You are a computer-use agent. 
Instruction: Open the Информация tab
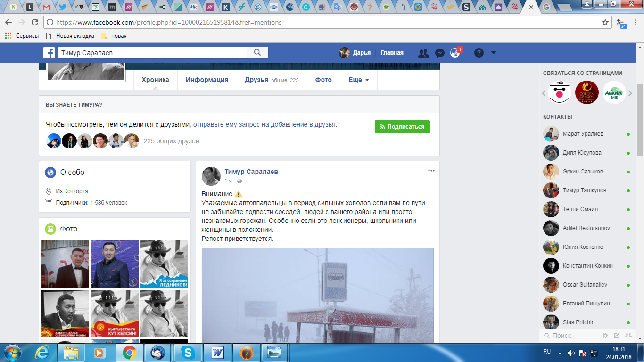click(x=207, y=80)
